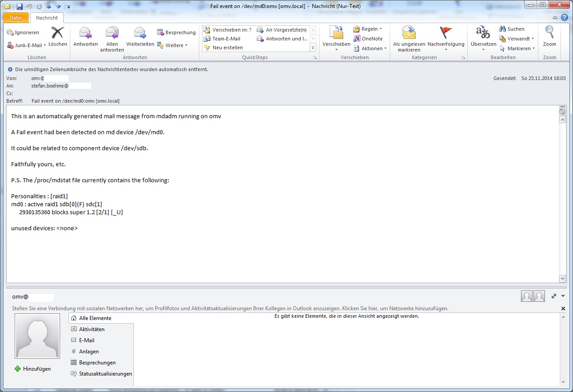This screenshot has width=573, height=392.
Task: Click the info bar about removed line breaks
Action: (111, 69)
